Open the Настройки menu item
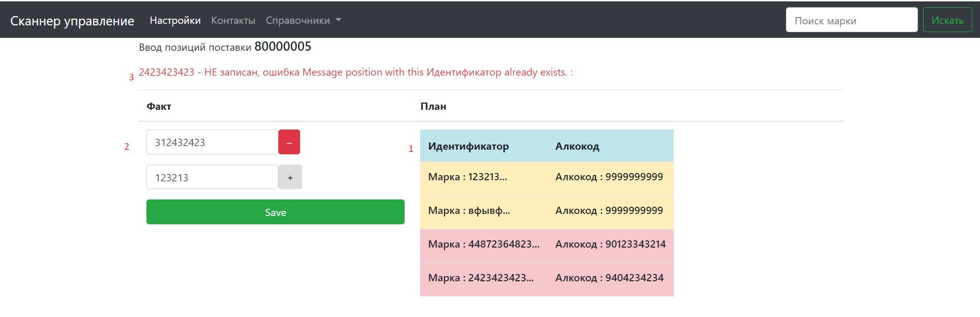980x317 pixels. pos(175,21)
